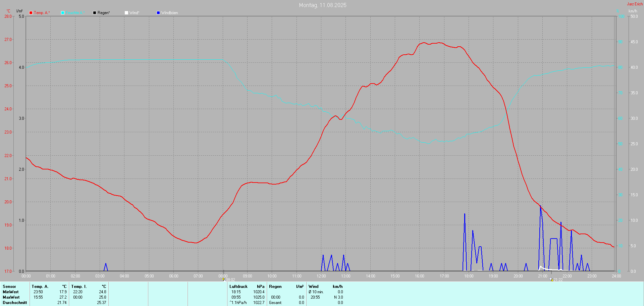Click the '25.0' wind speed axis label
Viewport: 644px width, 306px height.
coord(634,144)
